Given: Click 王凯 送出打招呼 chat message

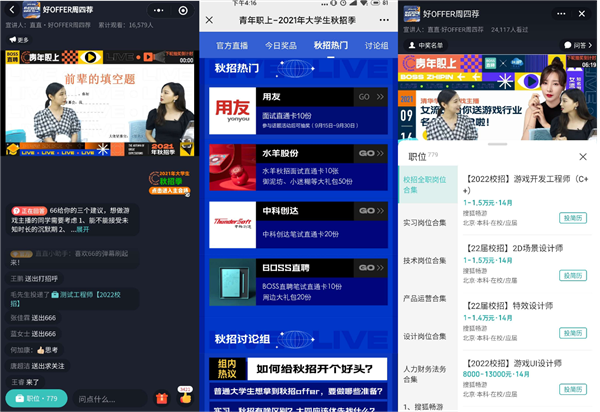Looking at the screenshot, I should tap(34, 278).
